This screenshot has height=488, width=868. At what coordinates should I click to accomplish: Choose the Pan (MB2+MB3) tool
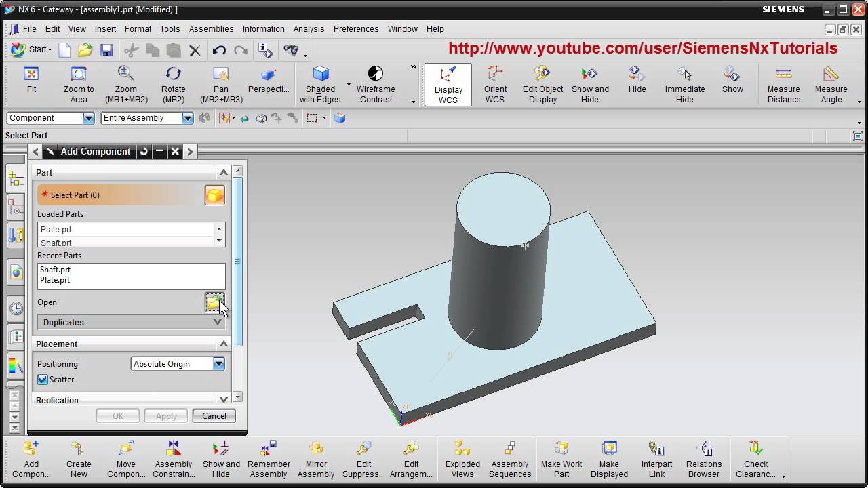click(x=221, y=74)
